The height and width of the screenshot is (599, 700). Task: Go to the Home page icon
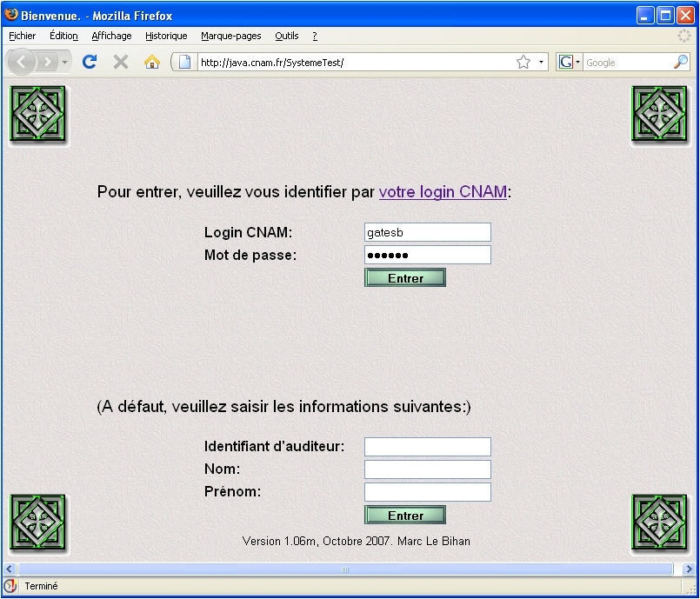pyautogui.click(x=152, y=62)
